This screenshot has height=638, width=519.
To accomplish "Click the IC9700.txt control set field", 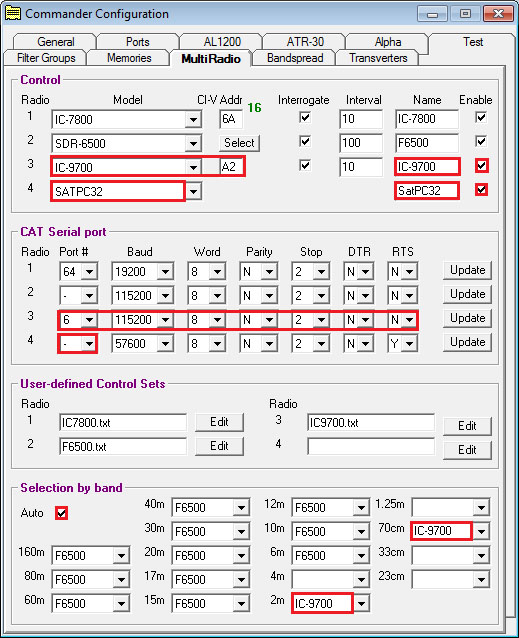I will (371, 423).
